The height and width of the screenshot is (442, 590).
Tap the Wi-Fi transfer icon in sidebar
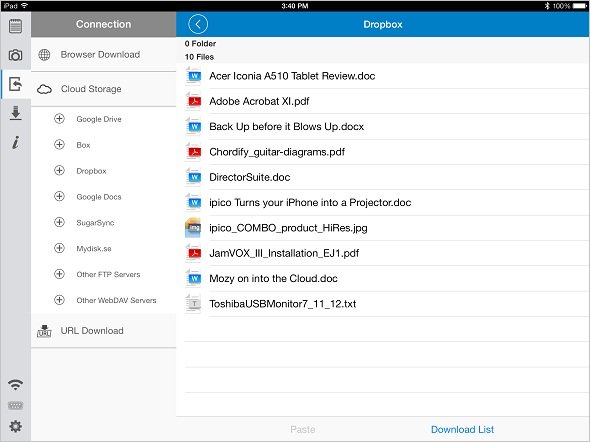[x=15, y=384]
